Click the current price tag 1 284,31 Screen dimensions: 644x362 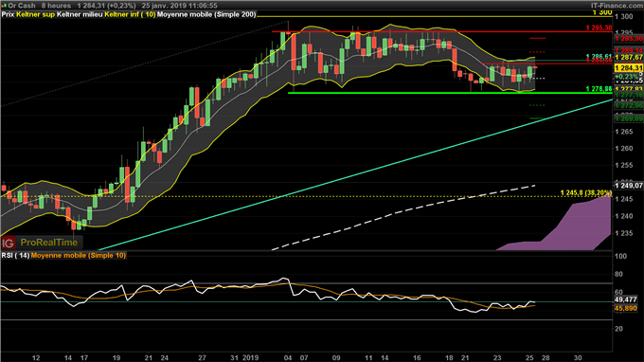click(629, 68)
